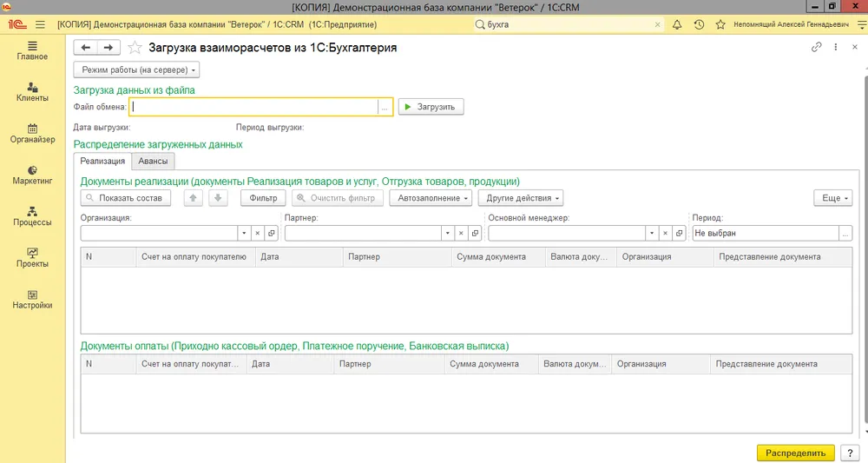Screen dimensions: 868x463
Task: Focus the Файл обмена input field
Action: click(x=253, y=107)
